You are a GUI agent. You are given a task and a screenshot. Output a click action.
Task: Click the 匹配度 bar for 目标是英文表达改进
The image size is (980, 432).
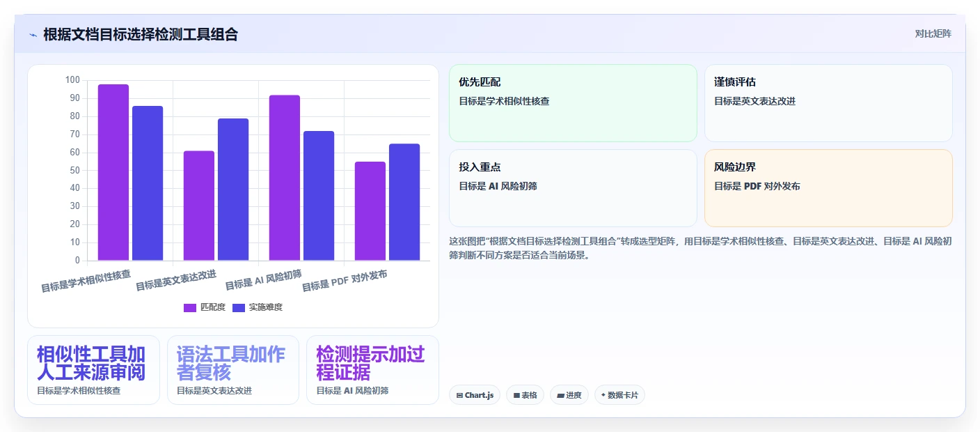pos(199,206)
